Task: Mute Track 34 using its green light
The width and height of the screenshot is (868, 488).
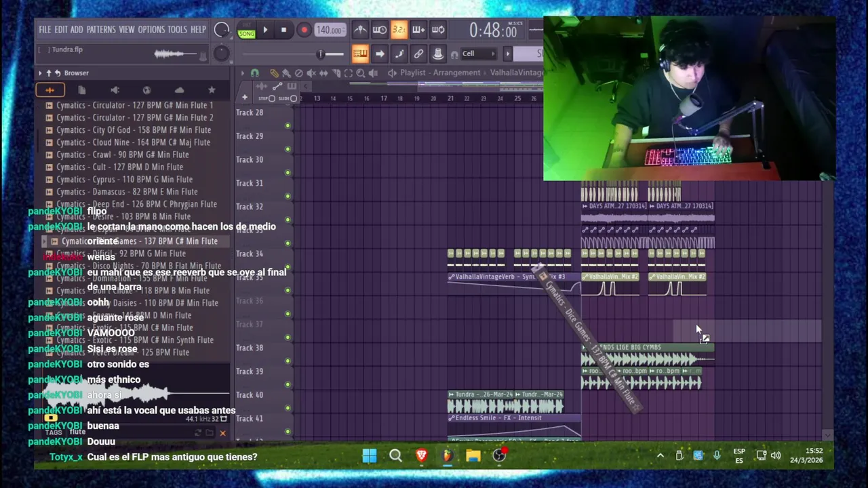Action: point(288,267)
